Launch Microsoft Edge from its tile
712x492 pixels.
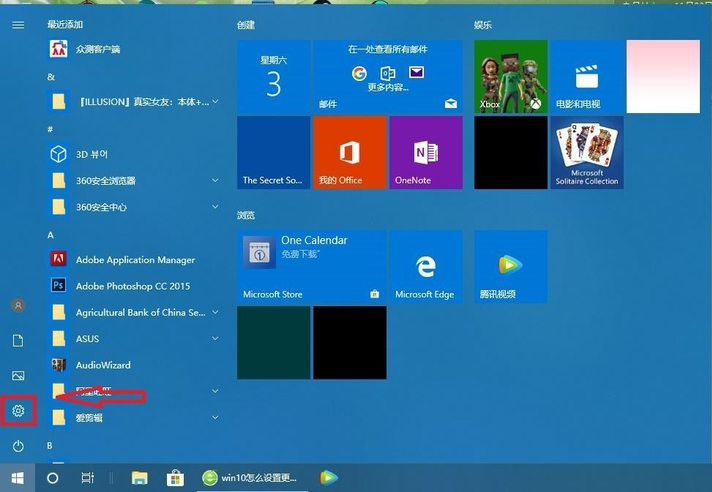click(x=425, y=266)
